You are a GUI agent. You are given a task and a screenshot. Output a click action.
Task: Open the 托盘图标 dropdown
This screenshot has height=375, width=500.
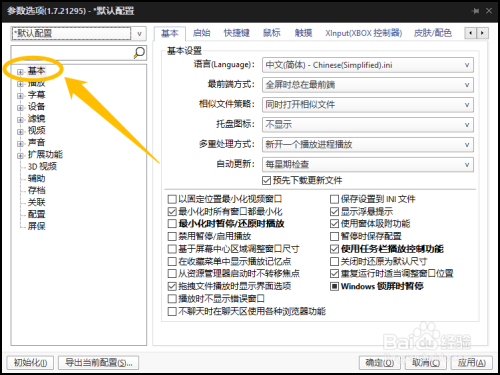[x=368, y=125]
